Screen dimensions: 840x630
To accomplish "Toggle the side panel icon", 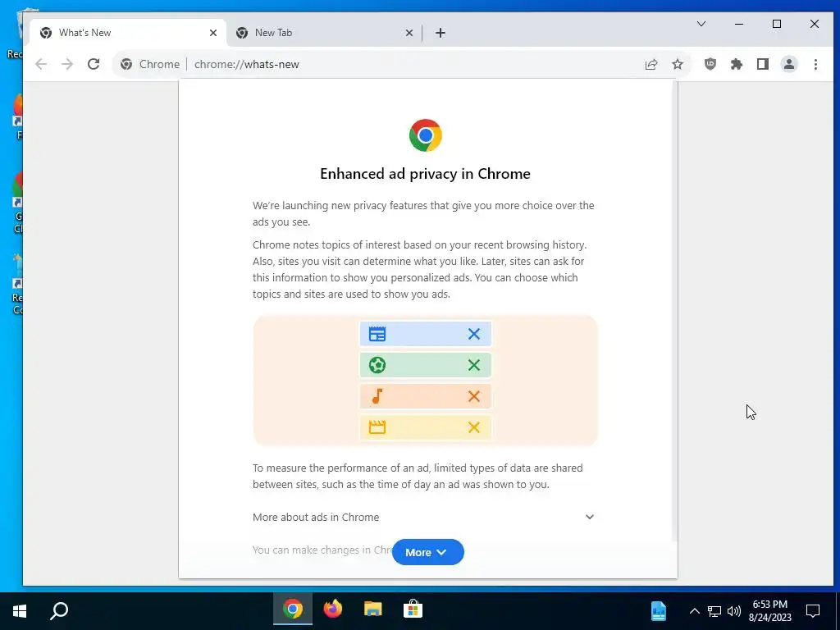I will coord(763,64).
